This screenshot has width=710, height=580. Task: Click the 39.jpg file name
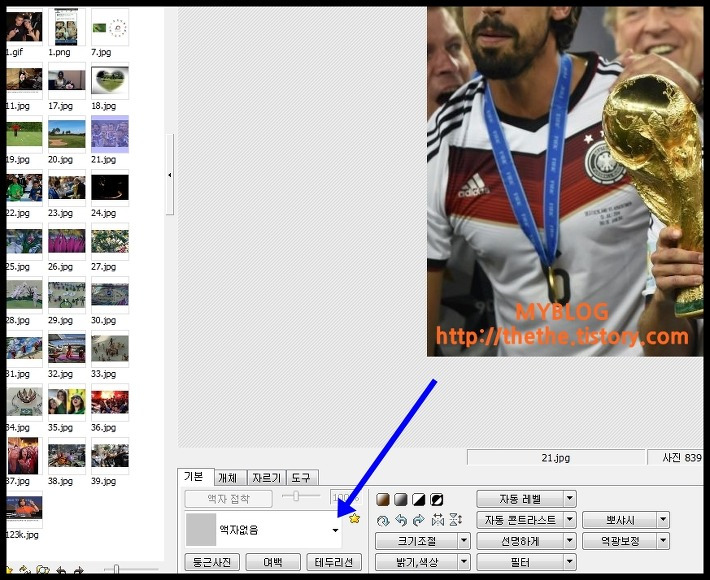pos(104,481)
